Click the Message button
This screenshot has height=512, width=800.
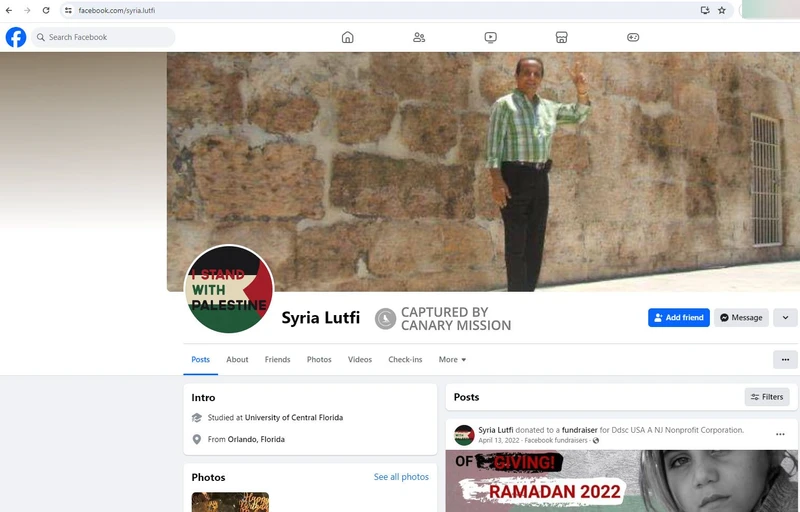(741, 318)
